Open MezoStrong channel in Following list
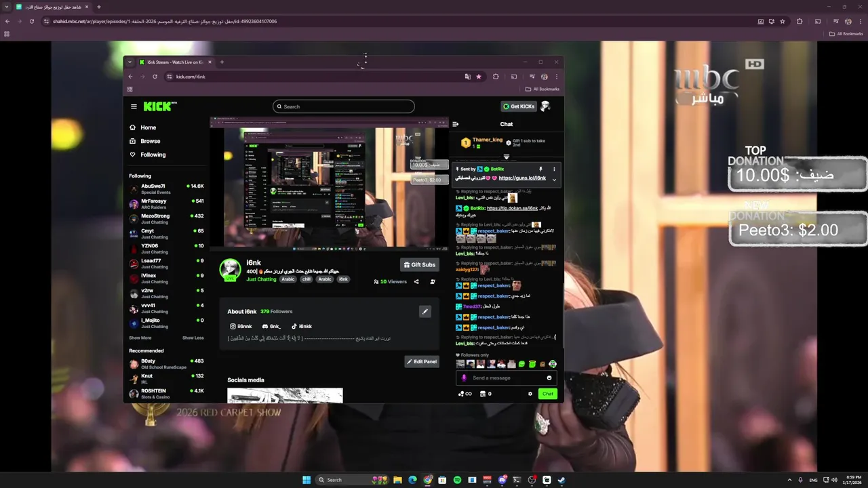Image resolution: width=868 pixels, height=488 pixels. pos(166,218)
